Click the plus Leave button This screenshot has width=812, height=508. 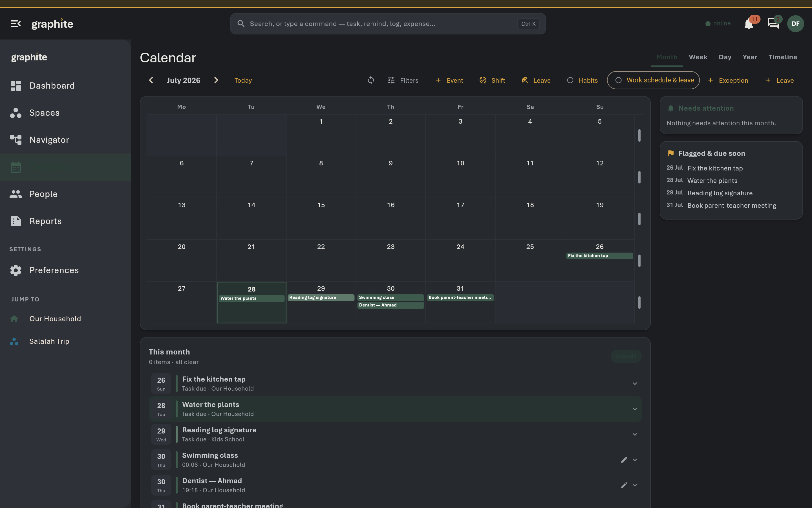click(x=780, y=80)
